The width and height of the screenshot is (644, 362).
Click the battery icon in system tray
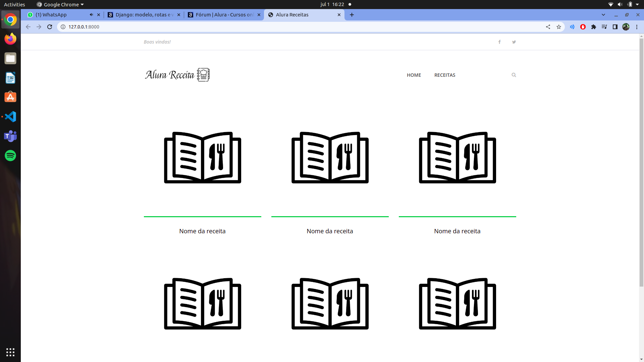tap(630, 4)
